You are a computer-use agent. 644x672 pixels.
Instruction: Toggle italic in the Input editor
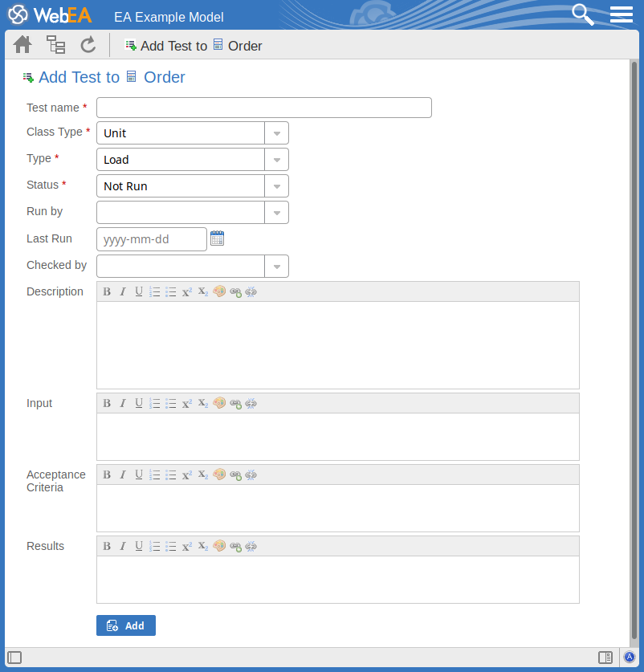pyautogui.click(x=123, y=404)
